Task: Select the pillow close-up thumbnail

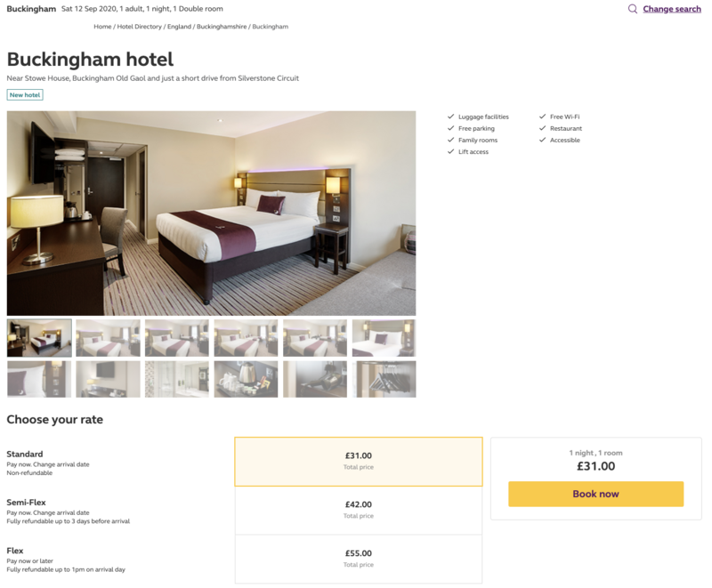Action: [39, 379]
